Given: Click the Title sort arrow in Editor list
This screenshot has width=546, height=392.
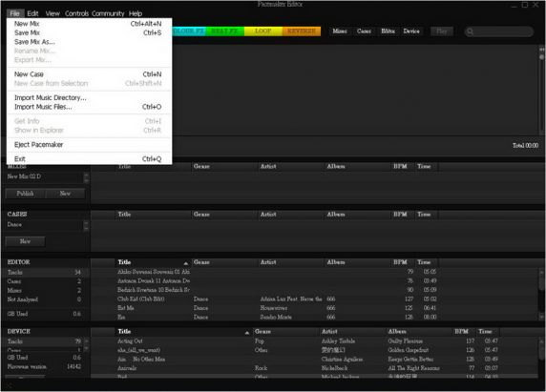Looking at the screenshot, I should pos(185,263).
